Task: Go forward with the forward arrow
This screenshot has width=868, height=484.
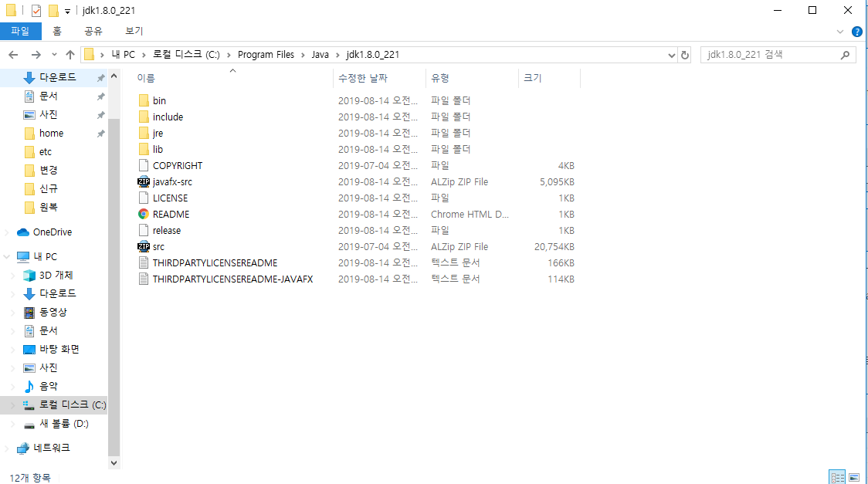Action: pyautogui.click(x=36, y=55)
